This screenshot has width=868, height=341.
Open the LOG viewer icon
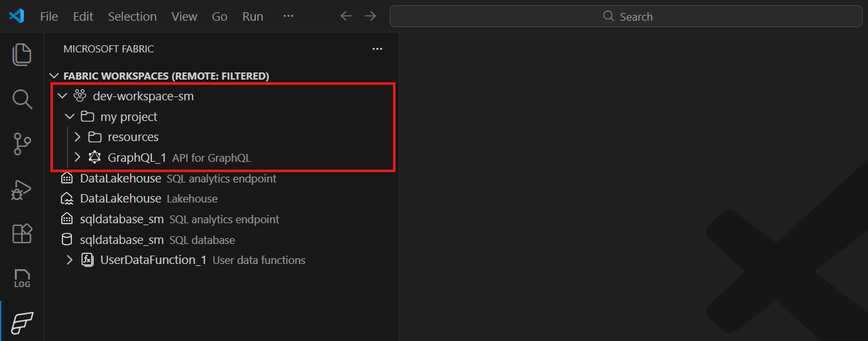22,278
